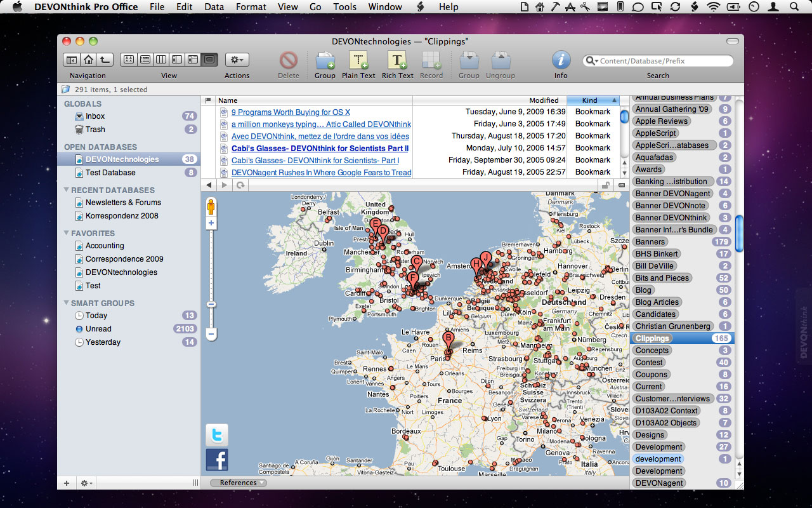This screenshot has height=508, width=812.
Task: Open the Actions gear dropdown
Action: pos(237,60)
